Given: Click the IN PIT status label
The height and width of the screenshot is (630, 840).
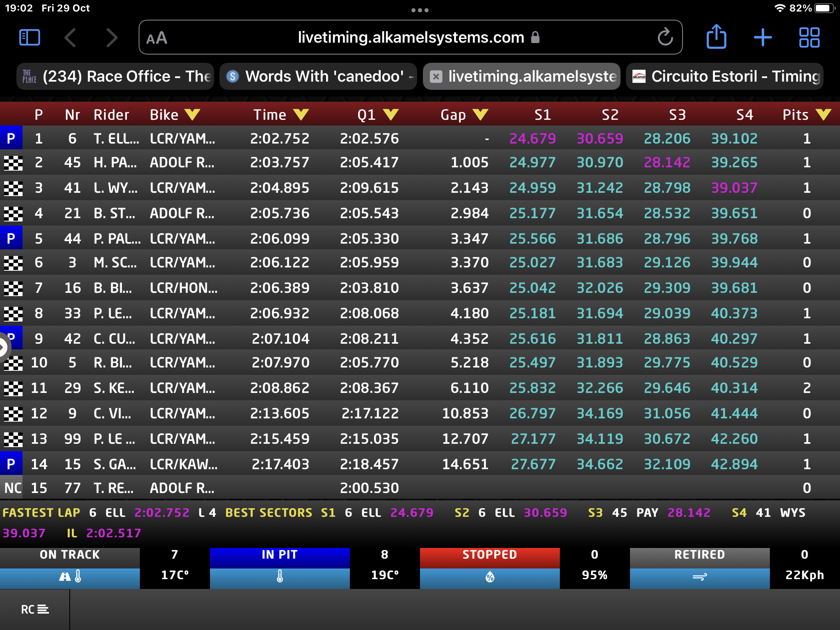Looking at the screenshot, I should click(280, 555).
